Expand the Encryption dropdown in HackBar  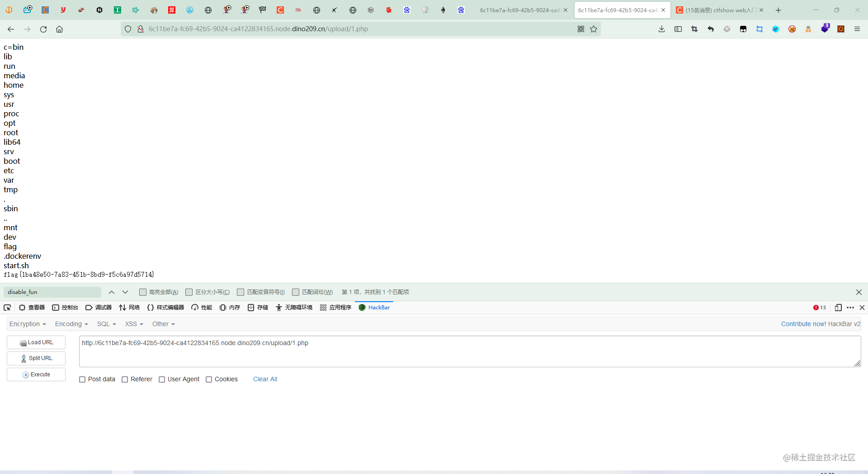[x=28, y=324]
